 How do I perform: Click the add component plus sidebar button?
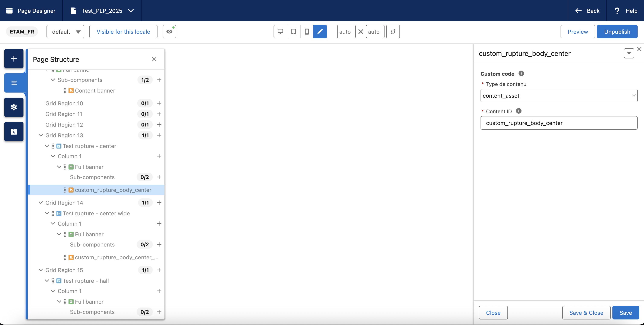pyautogui.click(x=14, y=59)
